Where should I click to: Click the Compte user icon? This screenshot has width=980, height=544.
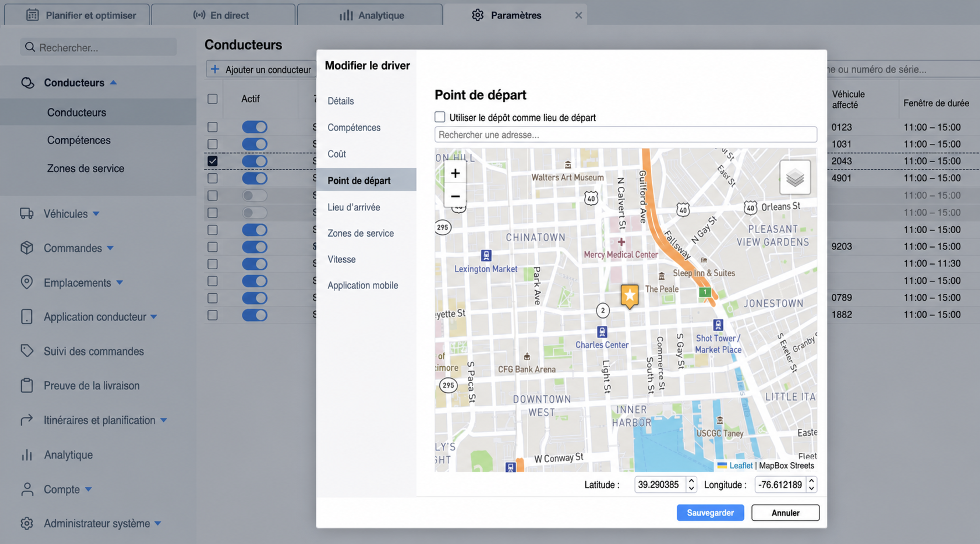pos(27,489)
